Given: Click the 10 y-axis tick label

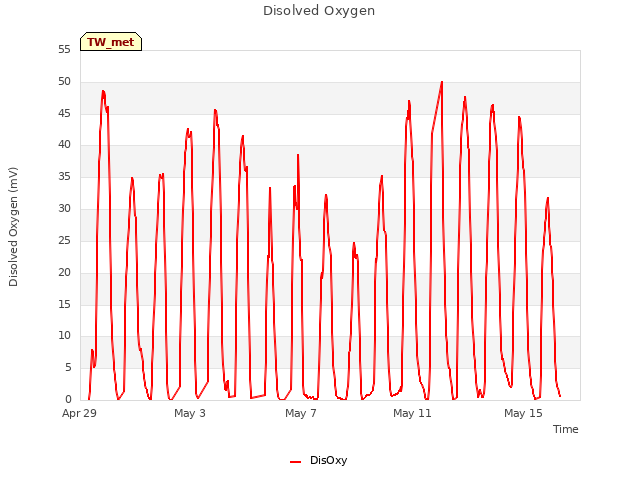Looking at the screenshot, I should point(64,336).
